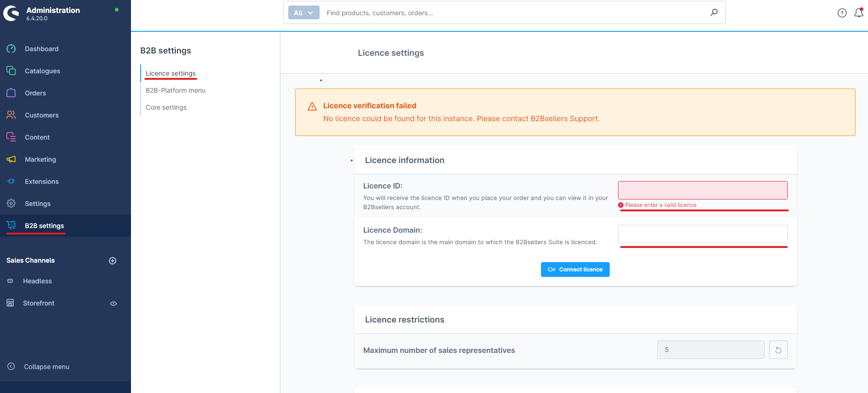Add a new sales channel
This screenshot has width=868, height=393.
[x=113, y=261]
